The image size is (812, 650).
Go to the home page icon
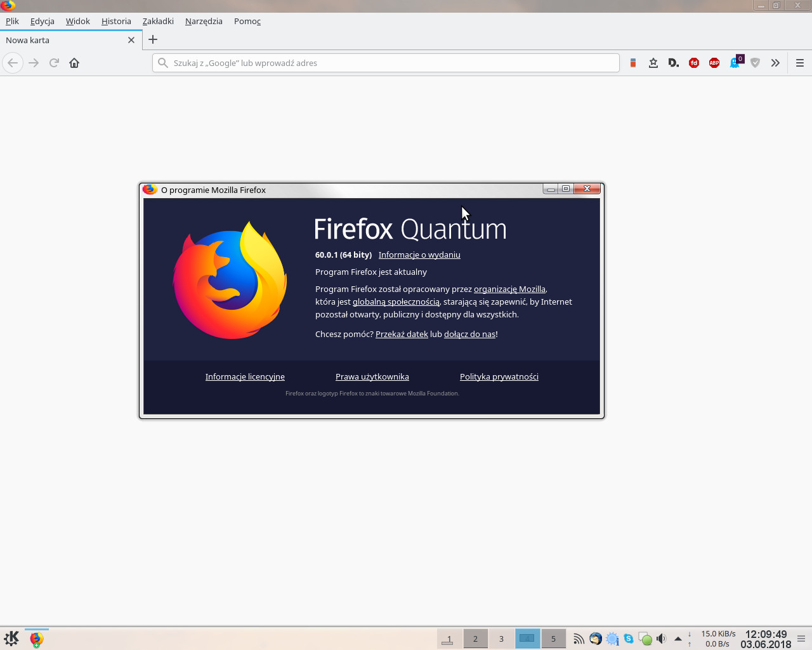pos(74,63)
